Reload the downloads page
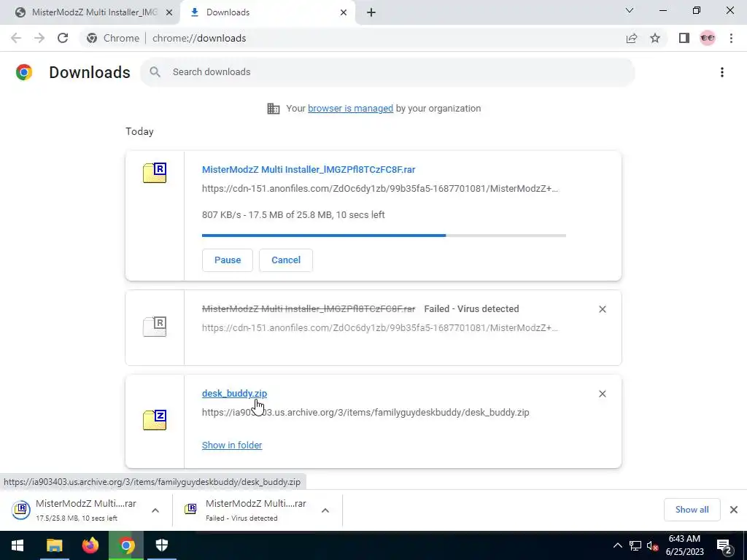The height and width of the screenshot is (560, 747). tap(63, 38)
